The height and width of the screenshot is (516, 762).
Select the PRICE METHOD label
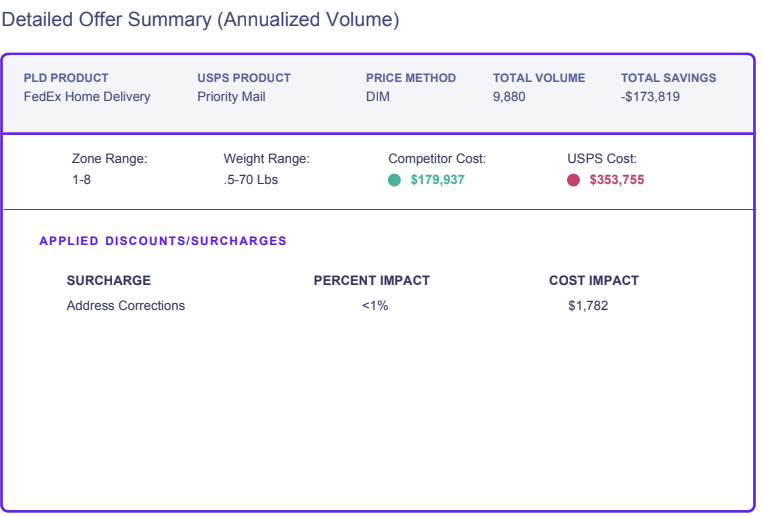(411, 78)
